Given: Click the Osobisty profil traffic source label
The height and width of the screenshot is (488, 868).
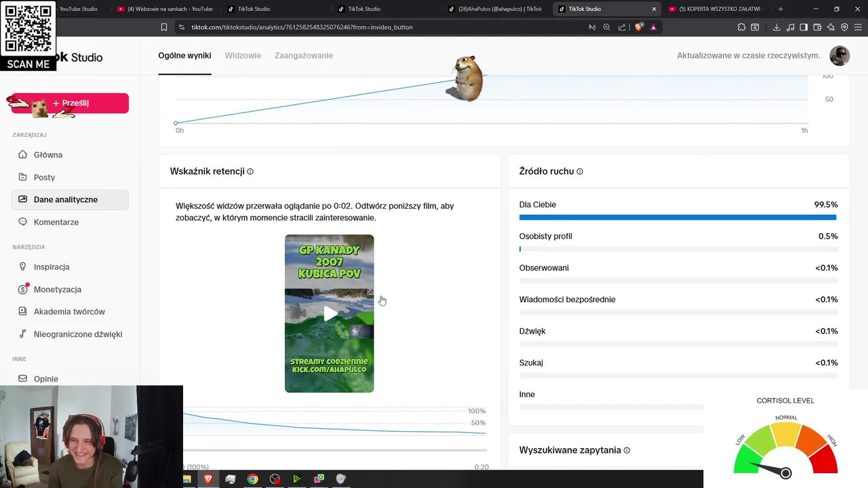Looking at the screenshot, I should (x=546, y=237).
